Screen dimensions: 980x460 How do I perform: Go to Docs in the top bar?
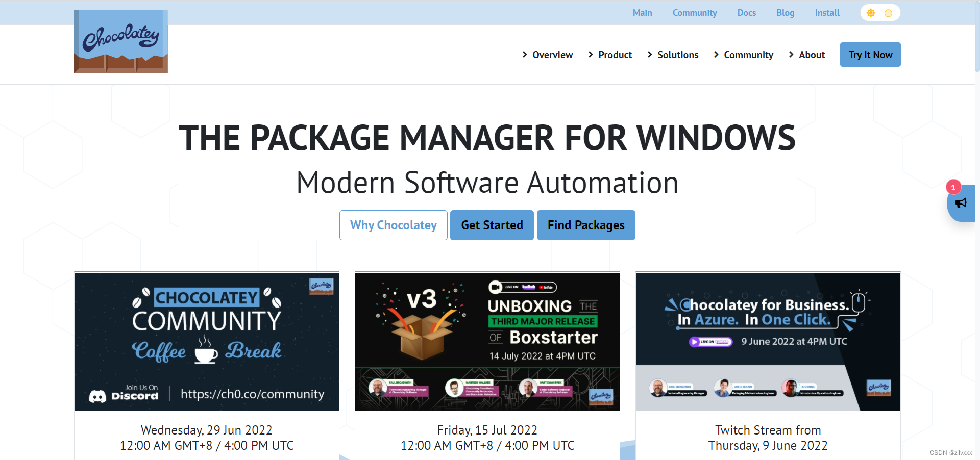(x=747, y=13)
